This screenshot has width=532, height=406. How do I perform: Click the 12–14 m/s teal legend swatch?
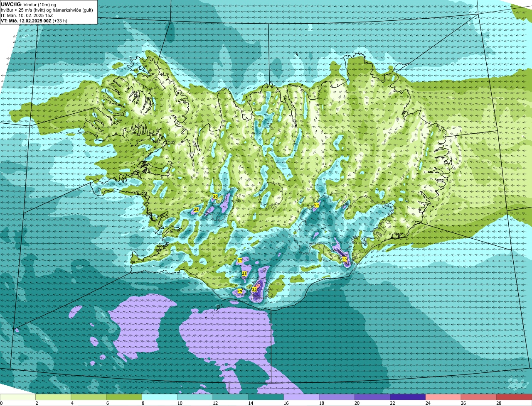(231, 397)
